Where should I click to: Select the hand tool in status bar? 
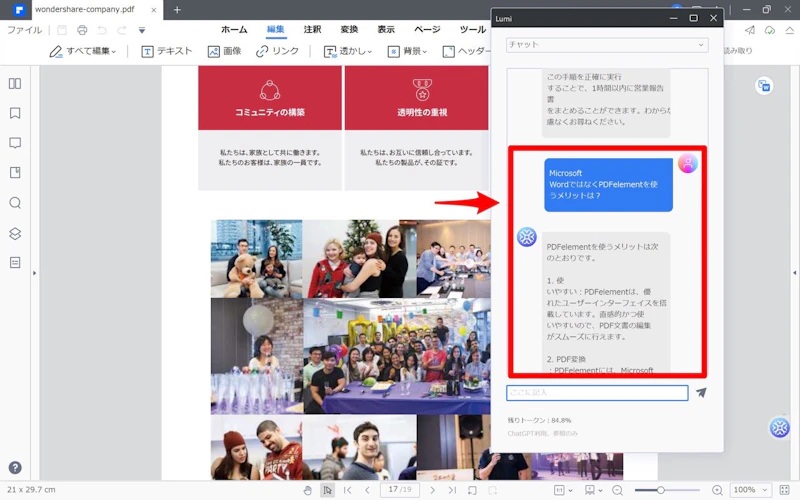coord(308,490)
